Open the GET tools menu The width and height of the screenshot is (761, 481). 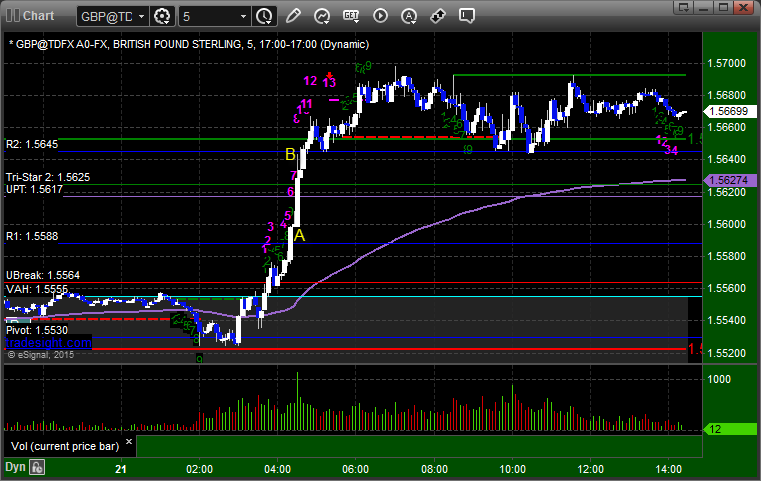tap(351, 16)
